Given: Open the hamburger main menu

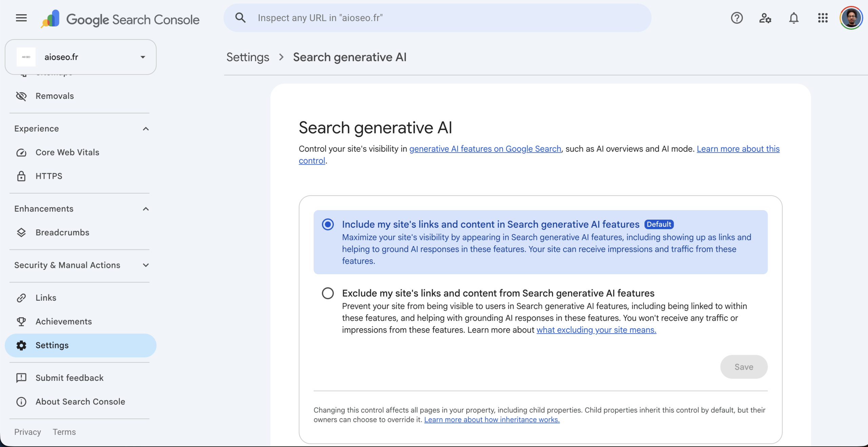Looking at the screenshot, I should tap(21, 18).
